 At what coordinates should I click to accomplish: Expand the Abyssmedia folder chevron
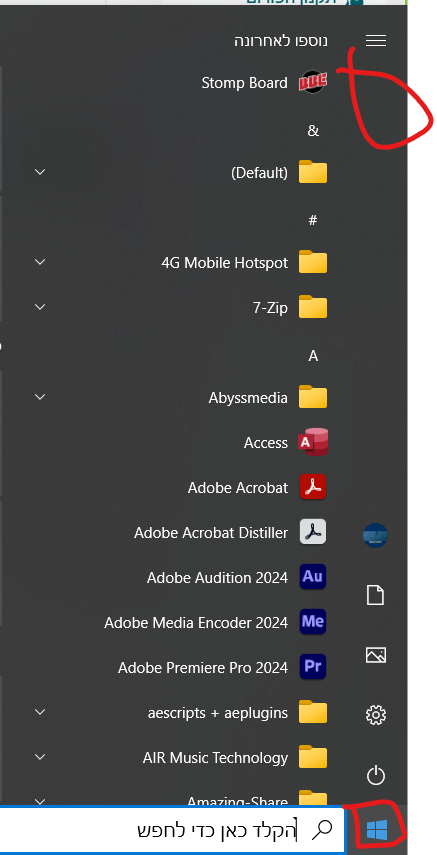pos(39,397)
